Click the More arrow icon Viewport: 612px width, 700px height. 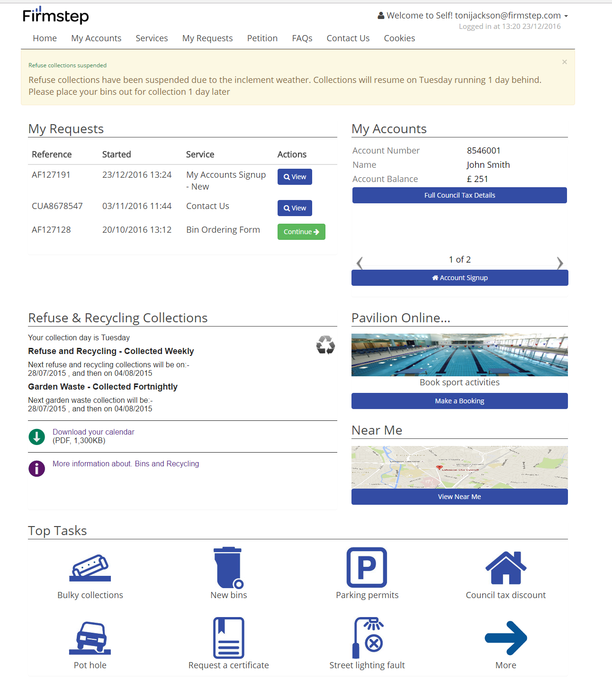[x=505, y=638]
